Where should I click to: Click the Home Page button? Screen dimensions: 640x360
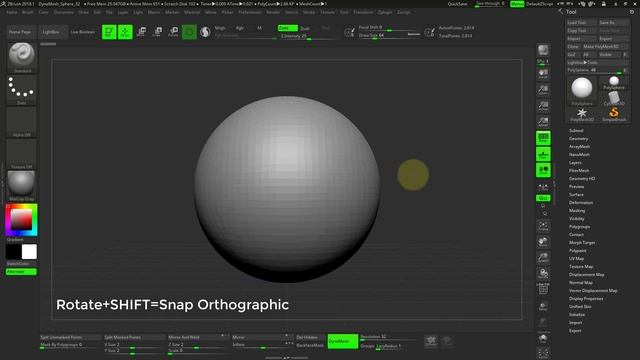point(20,32)
